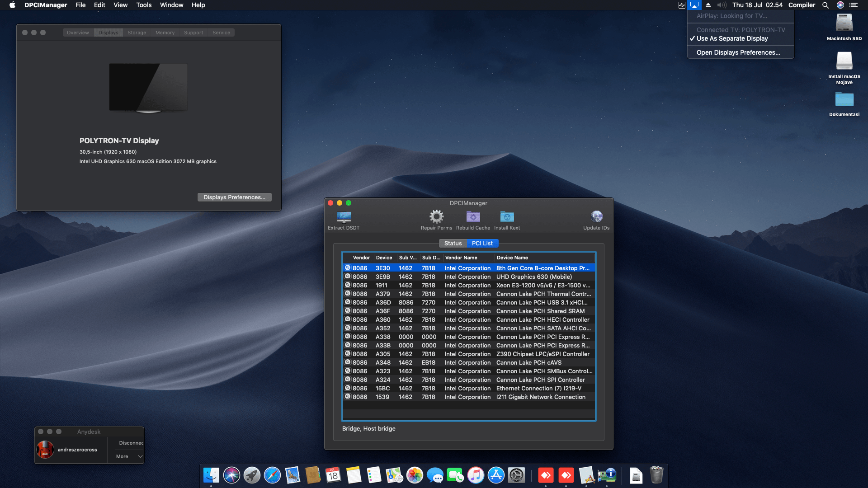Open Notification Center list icon
Viewport: 868px width, 488px height.
pyautogui.click(x=853, y=5)
